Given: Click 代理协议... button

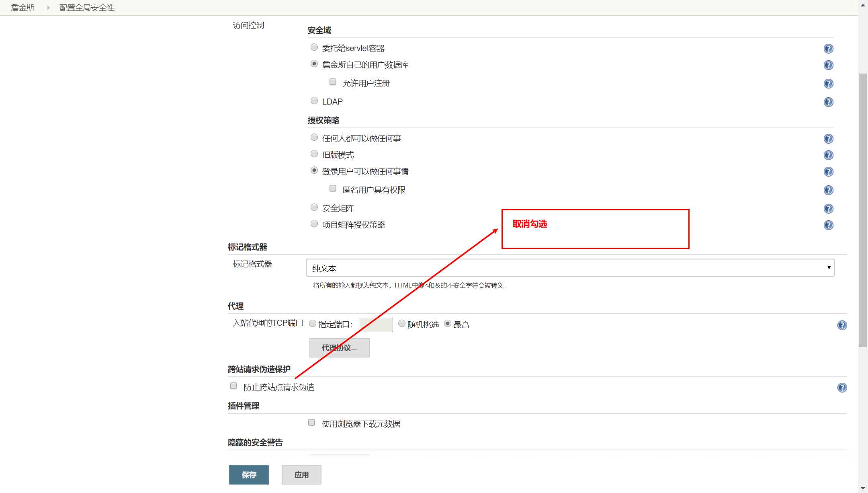Looking at the screenshot, I should tap(340, 348).
